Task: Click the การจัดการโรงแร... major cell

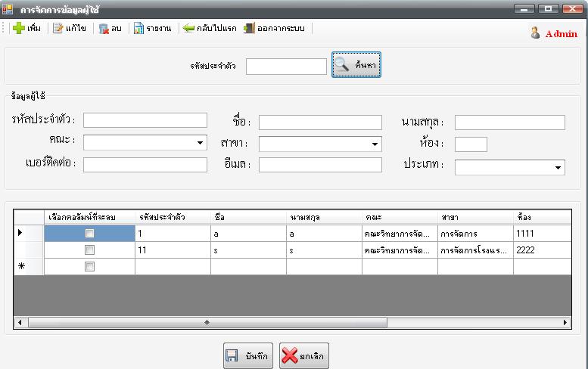Action: click(475, 250)
